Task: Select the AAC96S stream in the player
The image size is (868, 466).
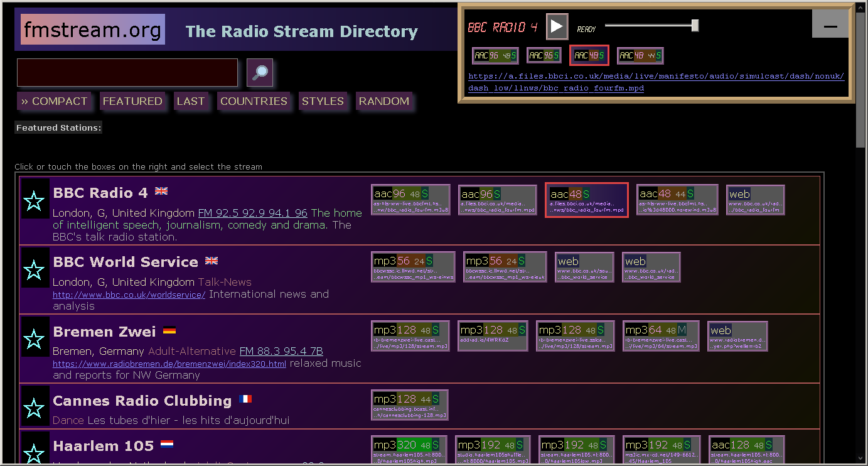Action: [x=544, y=55]
